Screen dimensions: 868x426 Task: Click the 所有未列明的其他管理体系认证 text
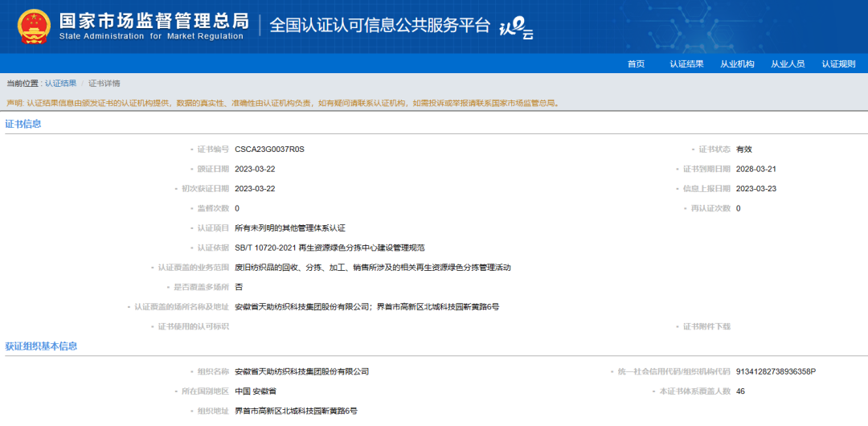[290, 228]
